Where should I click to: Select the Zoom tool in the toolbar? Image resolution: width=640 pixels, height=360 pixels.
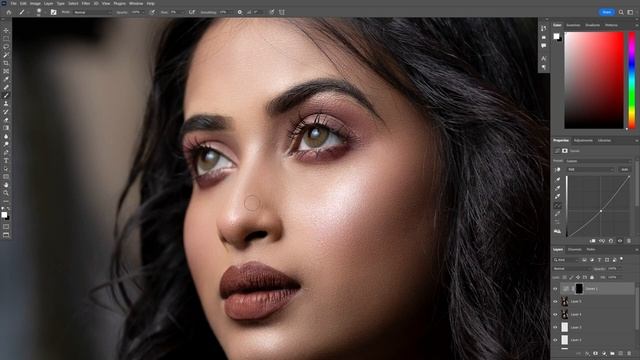pyautogui.click(x=6, y=193)
